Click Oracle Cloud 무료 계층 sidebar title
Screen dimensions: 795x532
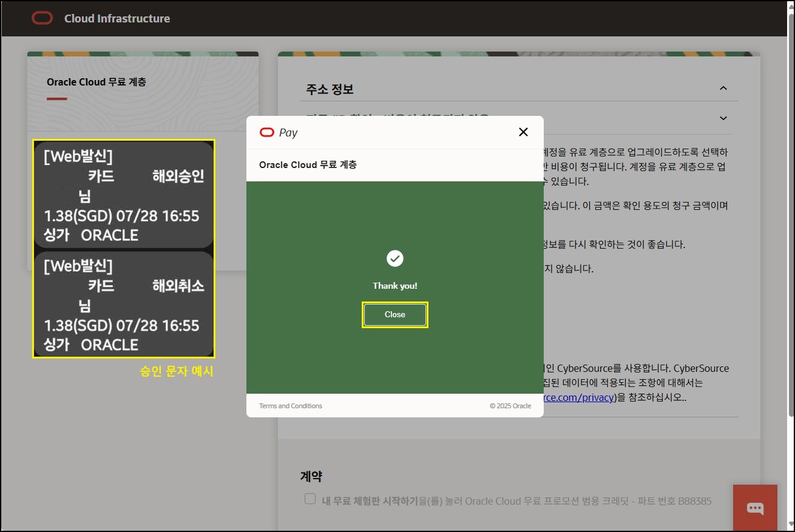[96, 82]
